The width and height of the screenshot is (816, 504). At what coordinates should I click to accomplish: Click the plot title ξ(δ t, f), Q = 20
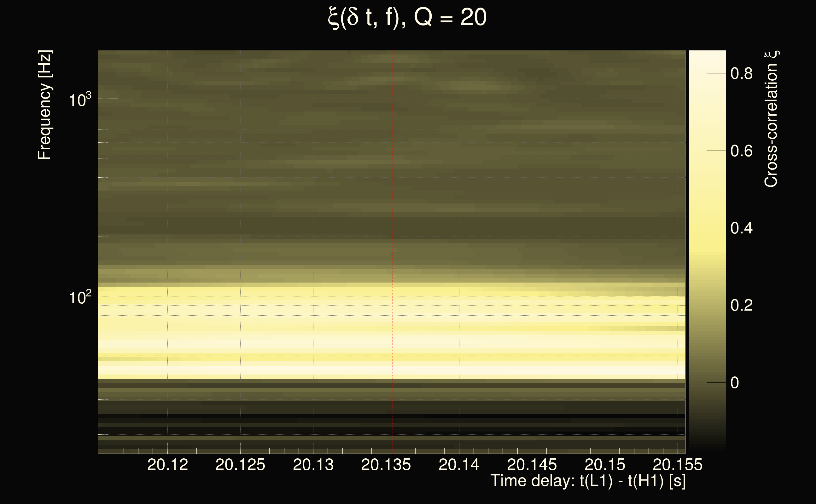(x=407, y=18)
